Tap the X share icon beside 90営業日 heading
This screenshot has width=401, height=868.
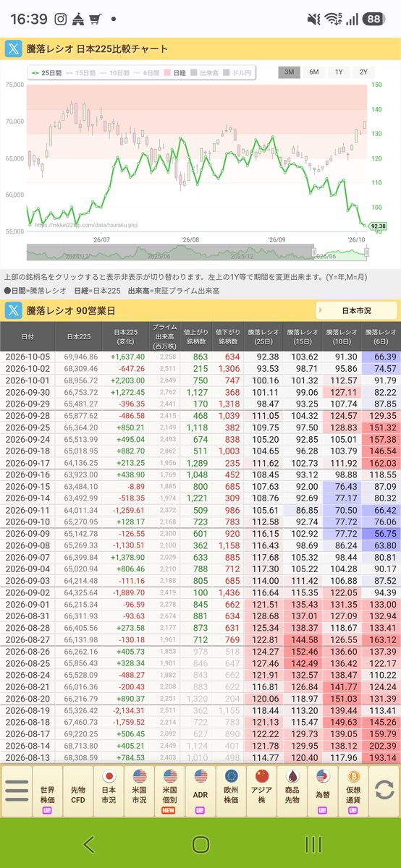click(14, 310)
